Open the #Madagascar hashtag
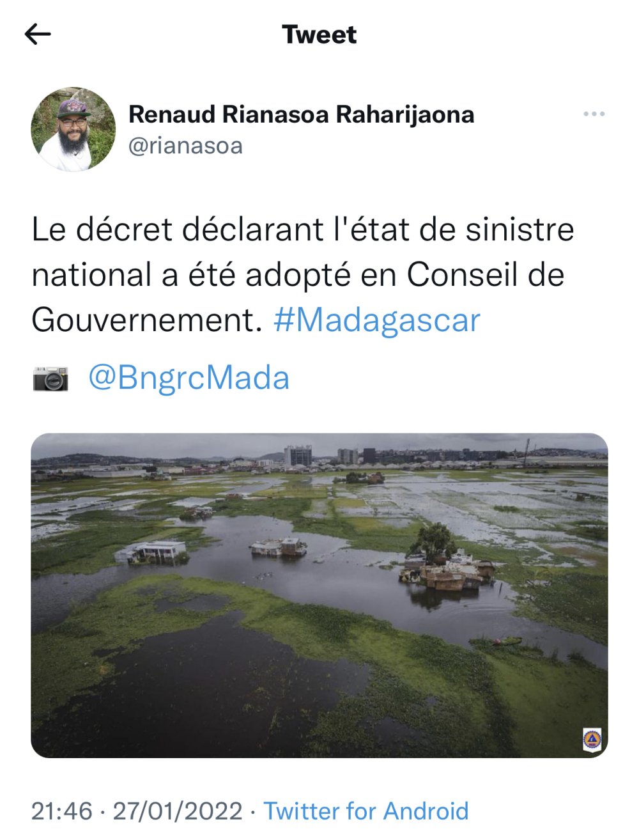This screenshot has width=639, height=840. [377, 320]
